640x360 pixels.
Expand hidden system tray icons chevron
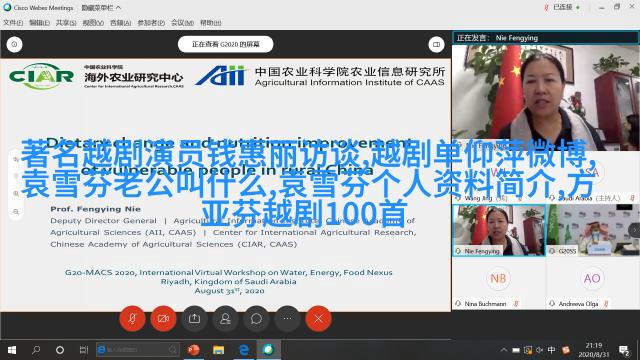504,350
